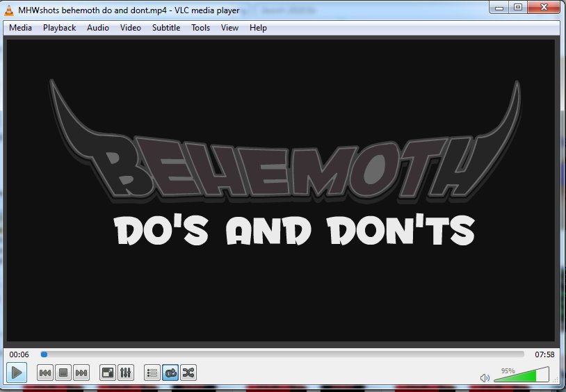The width and height of the screenshot is (566, 392).
Task: Mute audio via the speaker icon
Action: (x=485, y=377)
